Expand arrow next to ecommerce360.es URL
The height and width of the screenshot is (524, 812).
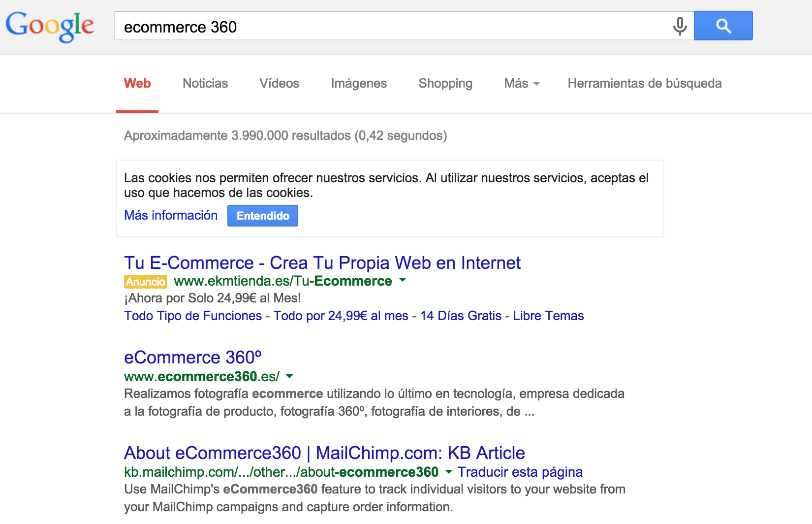point(289,376)
